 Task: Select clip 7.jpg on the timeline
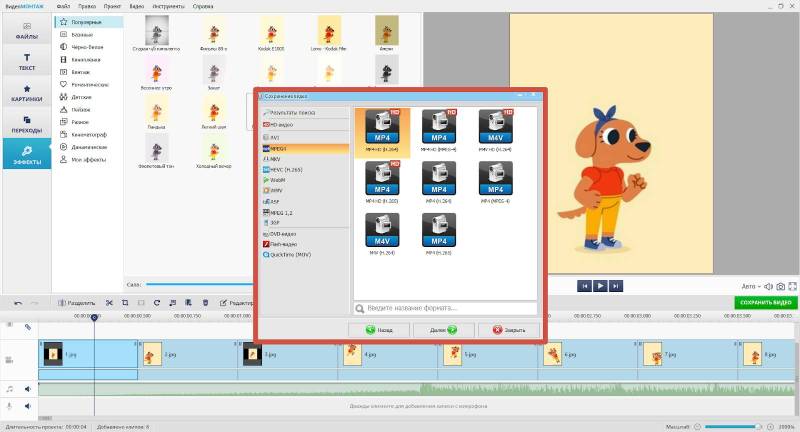tap(687, 354)
